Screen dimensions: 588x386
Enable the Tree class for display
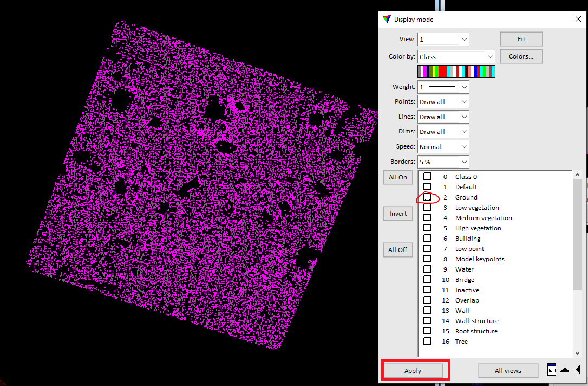coord(427,340)
